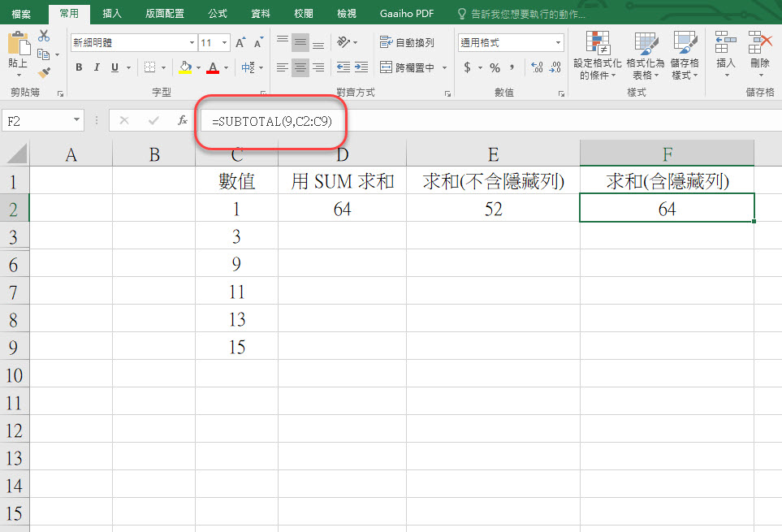This screenshot has height=532, width=782.
Task: Click the Increase Indent icon
Action: pyautogui.click(x=363, y=67)
